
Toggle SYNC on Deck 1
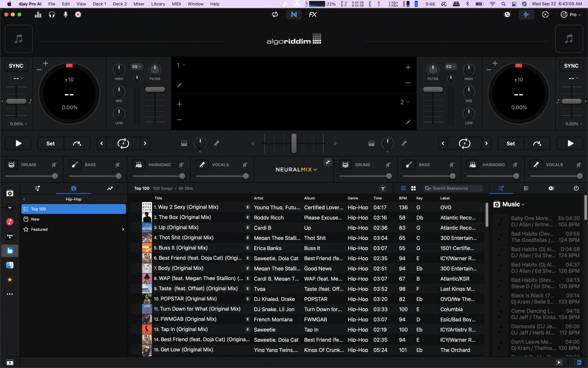point(16,66)
